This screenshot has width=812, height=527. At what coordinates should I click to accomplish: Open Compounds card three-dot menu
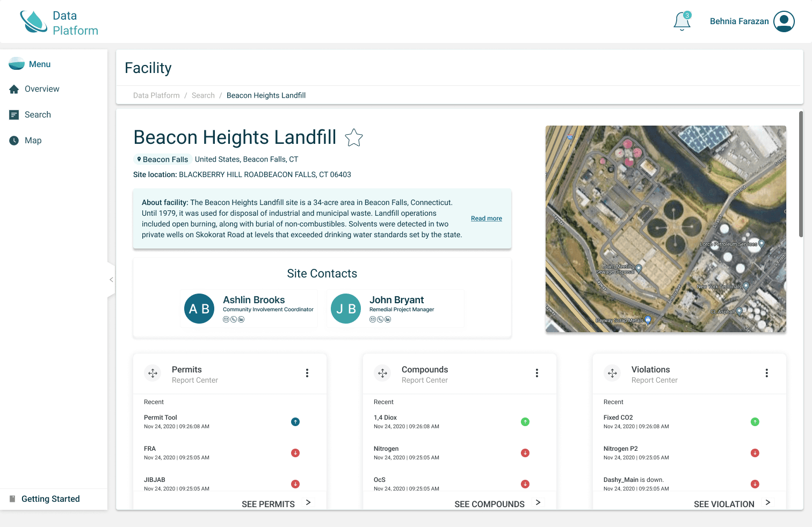pyautogui.click(x=537, y=373)
